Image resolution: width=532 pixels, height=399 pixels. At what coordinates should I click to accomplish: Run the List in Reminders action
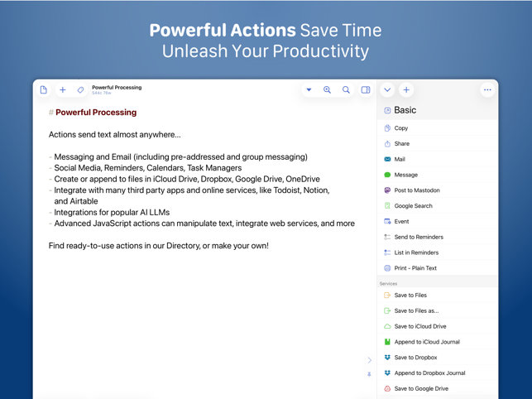[437, 252]
